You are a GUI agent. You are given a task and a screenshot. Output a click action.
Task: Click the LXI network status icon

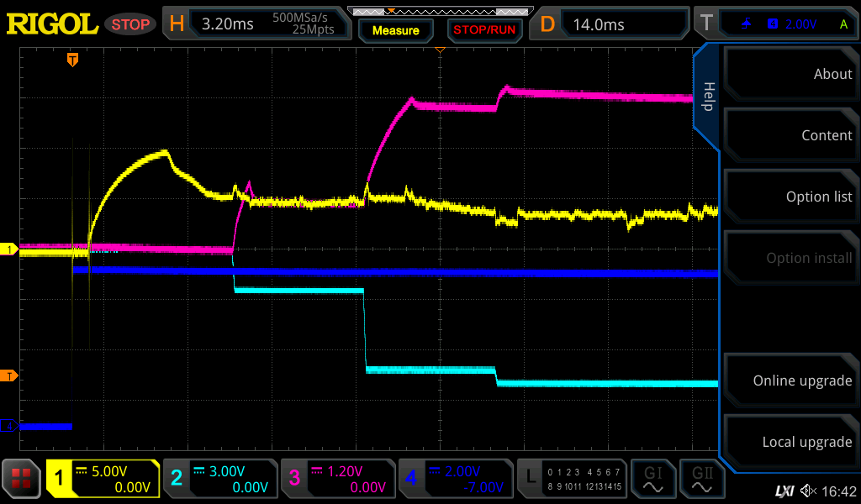click(x=784, y=491)
